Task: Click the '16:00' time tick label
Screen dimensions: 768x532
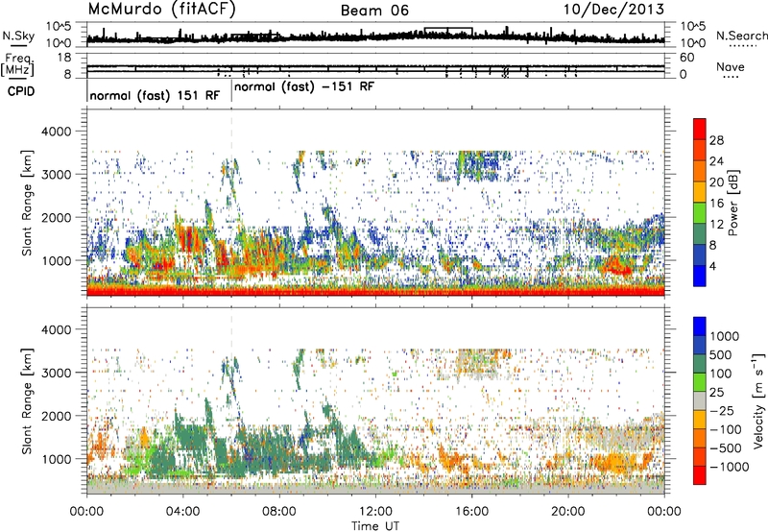Action: click(x=471, y=512)
